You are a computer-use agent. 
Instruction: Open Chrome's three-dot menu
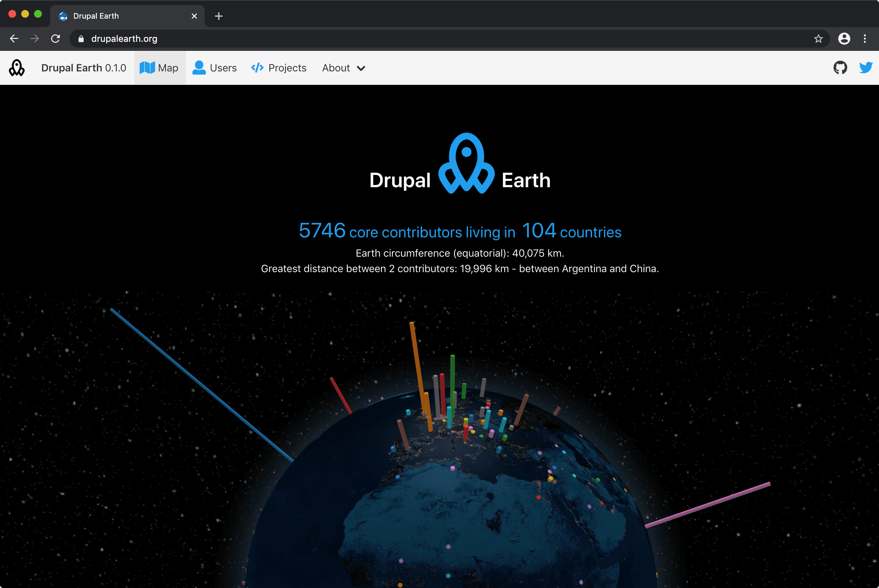[x=865, y=39]
